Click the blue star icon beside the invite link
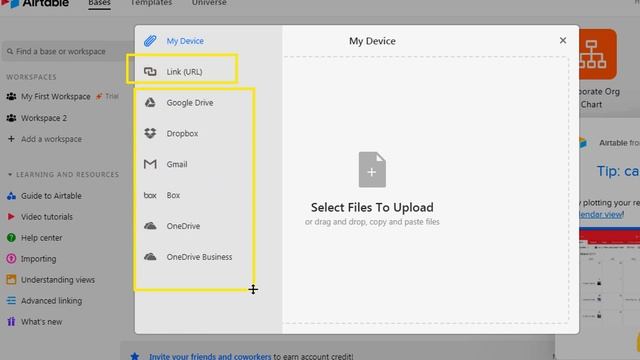Image resolution: width=640 pixels, height=360 pixels. 135,356
